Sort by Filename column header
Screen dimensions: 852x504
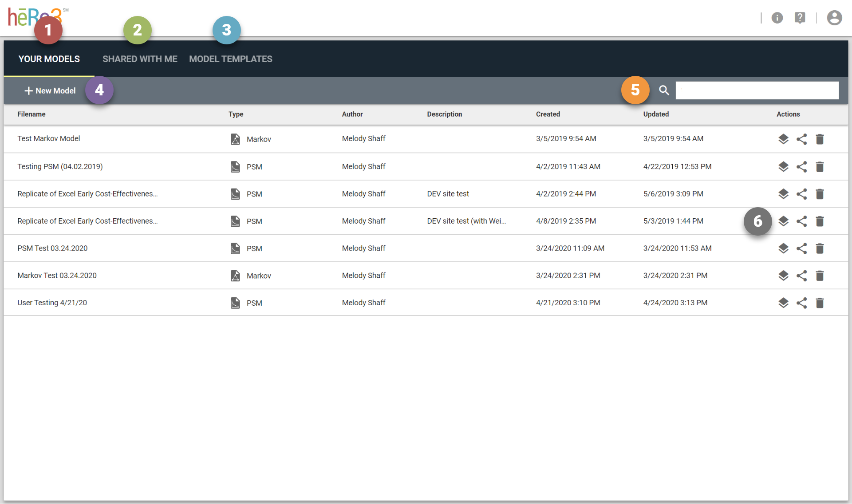32,114
